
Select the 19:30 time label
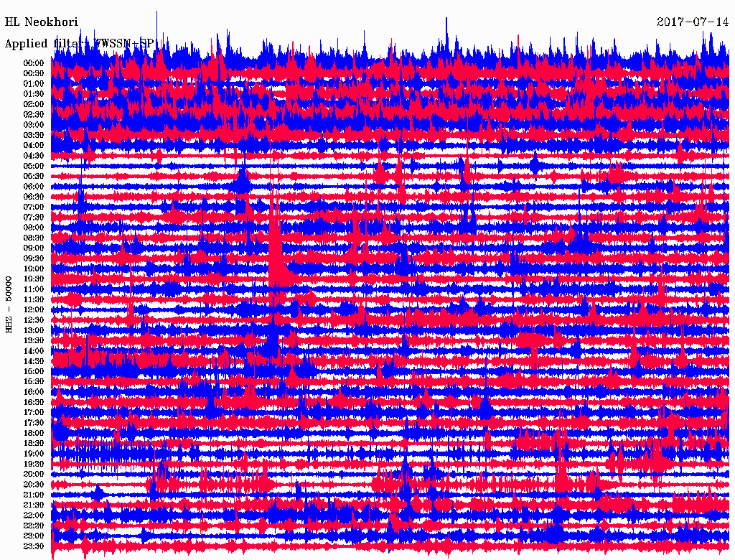pos(34,464)
